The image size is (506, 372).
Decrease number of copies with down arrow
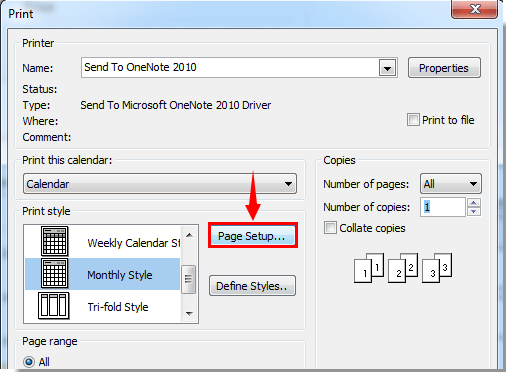(474, 211)
